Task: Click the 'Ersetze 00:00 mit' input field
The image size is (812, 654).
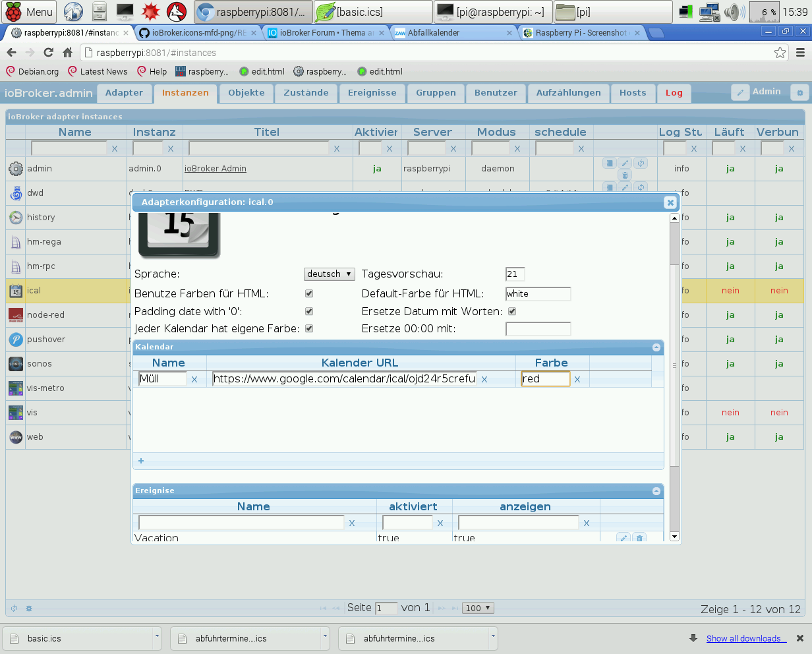Action: pos(538,328)
